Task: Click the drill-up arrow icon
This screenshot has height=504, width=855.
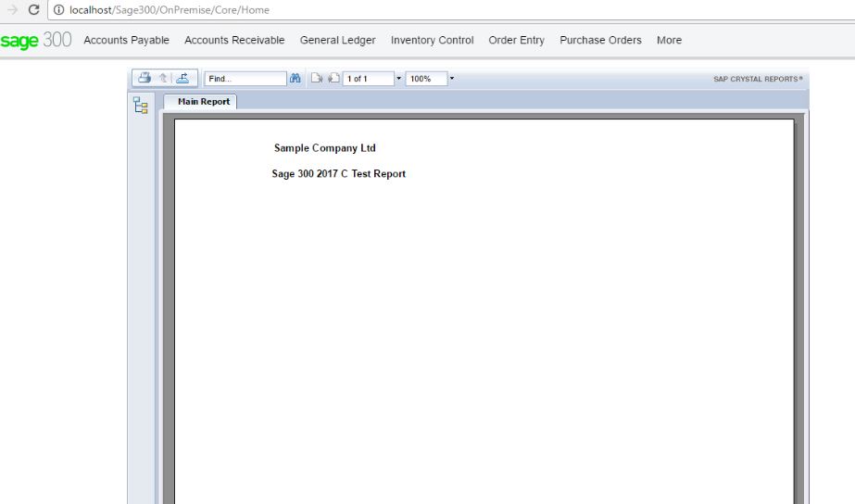Action: pyautogui.click(x=163, y=78)
